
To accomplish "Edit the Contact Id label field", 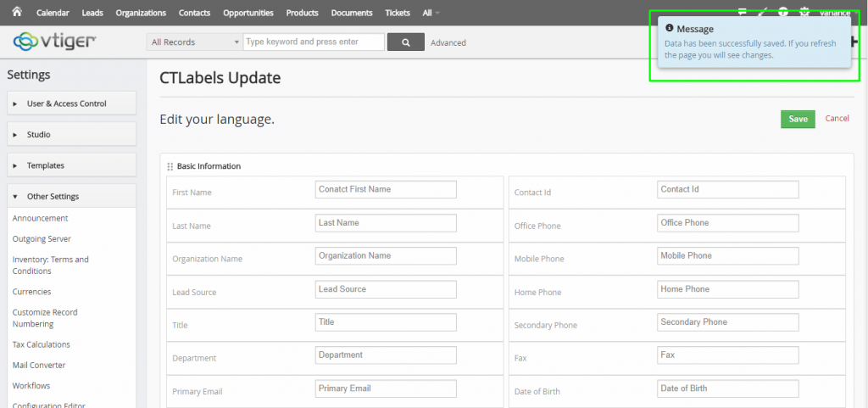I will (728, 189).
